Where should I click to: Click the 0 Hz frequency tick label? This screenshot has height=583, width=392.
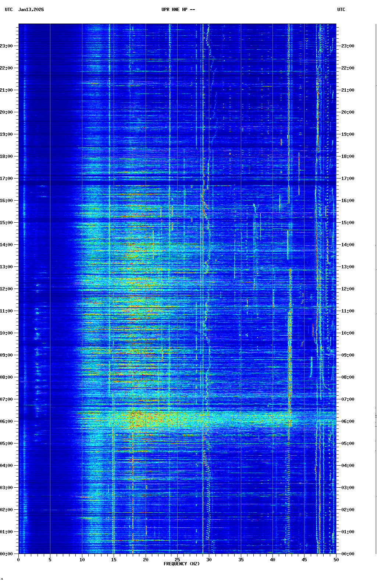coord(18,560)
